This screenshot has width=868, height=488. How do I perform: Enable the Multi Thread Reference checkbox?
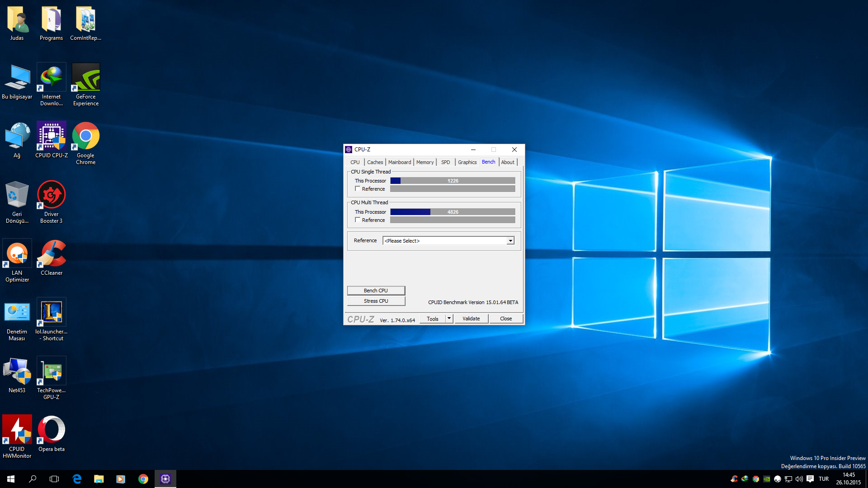tap(358, 220)
